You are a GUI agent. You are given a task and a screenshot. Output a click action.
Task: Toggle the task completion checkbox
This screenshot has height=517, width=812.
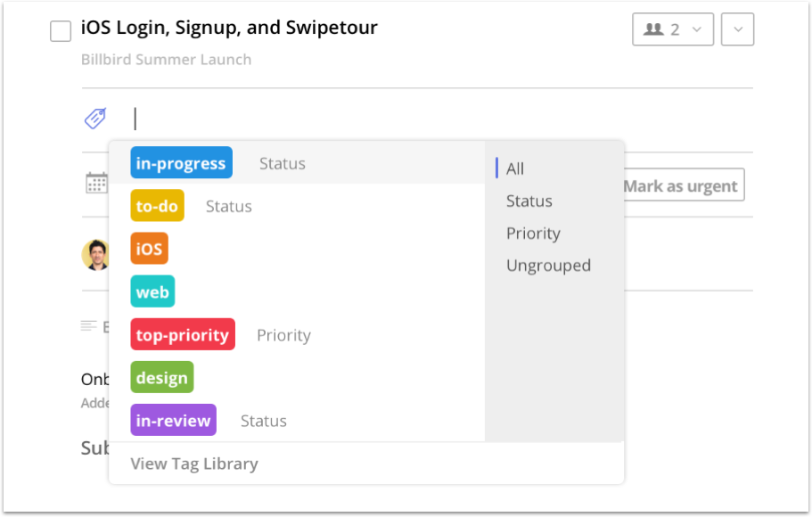pos(61,31)
